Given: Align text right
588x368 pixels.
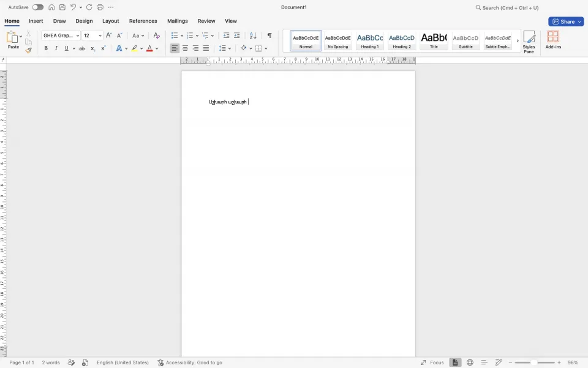Looking at the screenshot, I should 196,48.
